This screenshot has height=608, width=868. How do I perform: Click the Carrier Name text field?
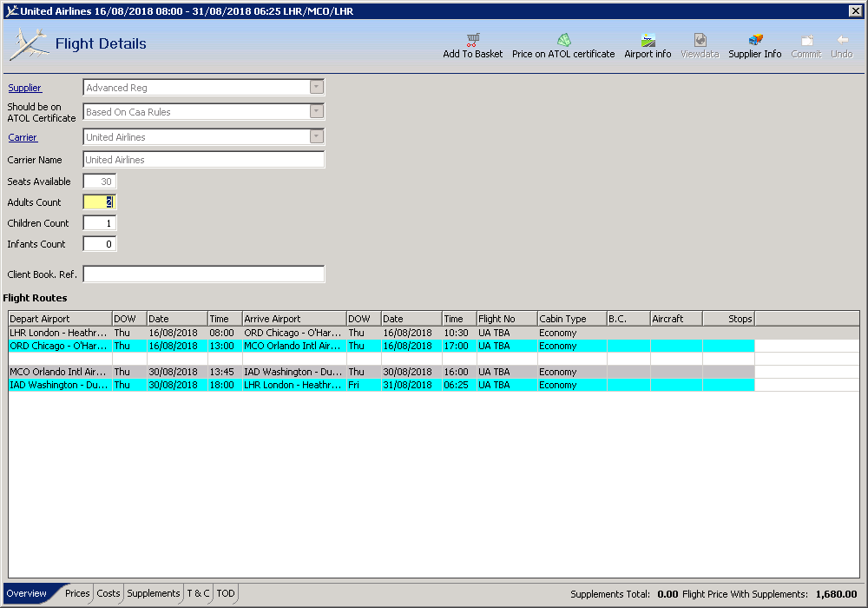(204, 160)
